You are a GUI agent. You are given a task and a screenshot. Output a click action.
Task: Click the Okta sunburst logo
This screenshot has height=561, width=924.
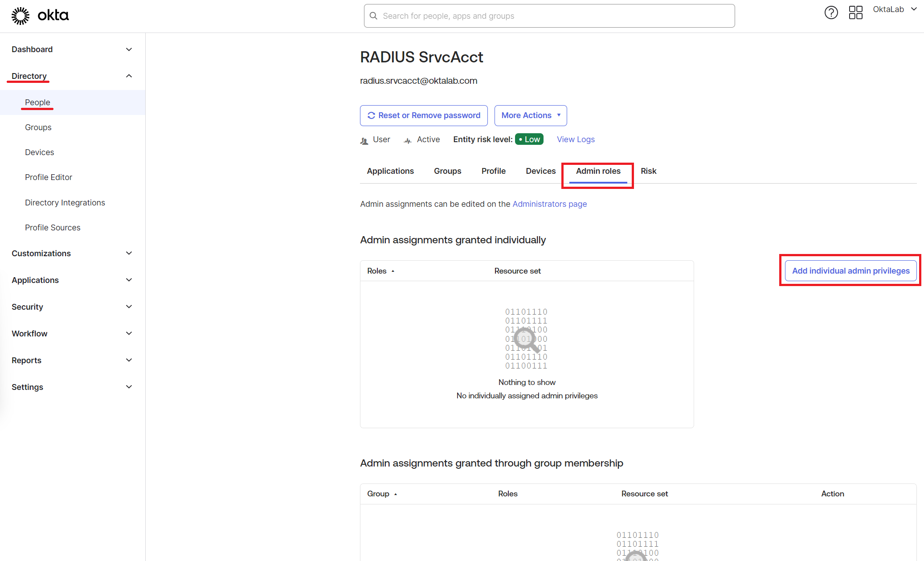tap(20, 16)
